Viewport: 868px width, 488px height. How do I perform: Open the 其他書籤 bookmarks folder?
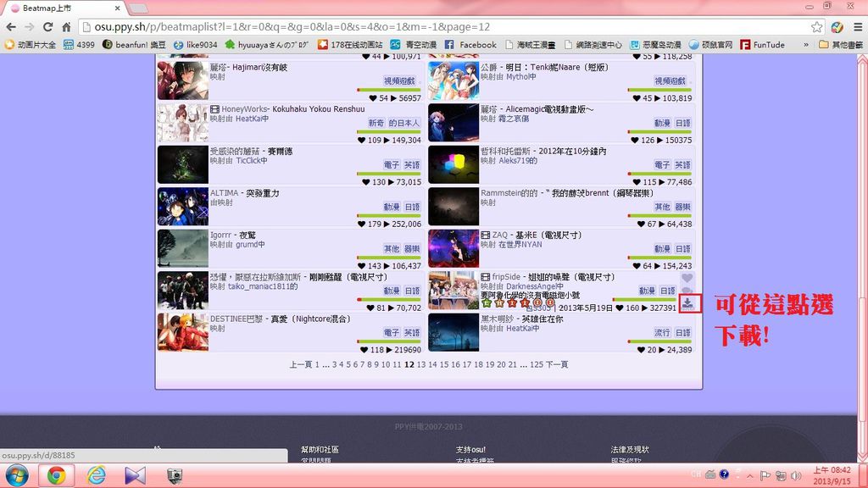840,44
